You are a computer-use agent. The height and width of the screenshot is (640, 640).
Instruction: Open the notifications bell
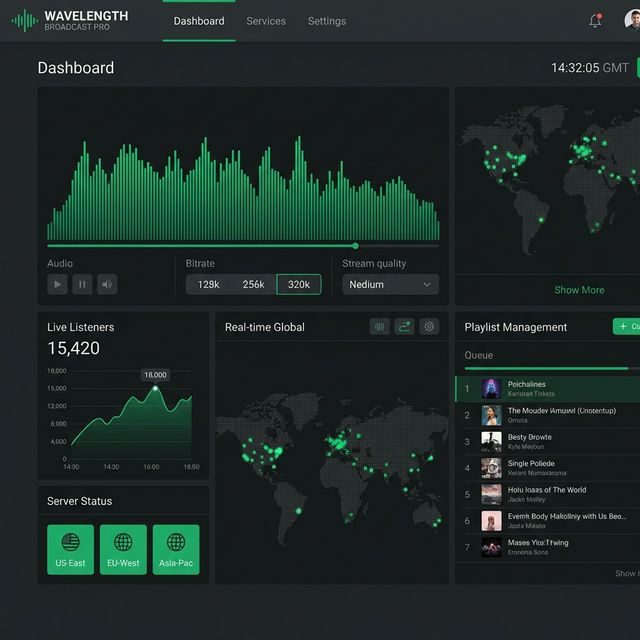pos(595,20)
